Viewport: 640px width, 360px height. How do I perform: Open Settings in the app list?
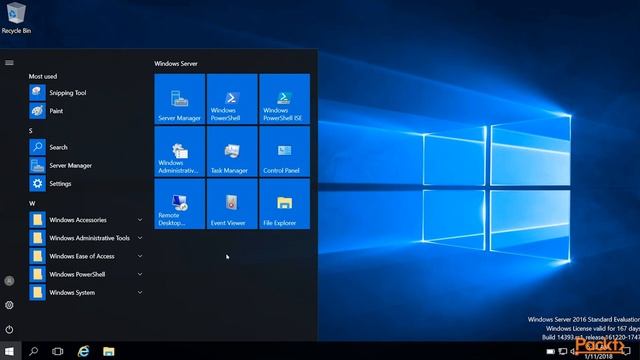(x=86, y=184)
